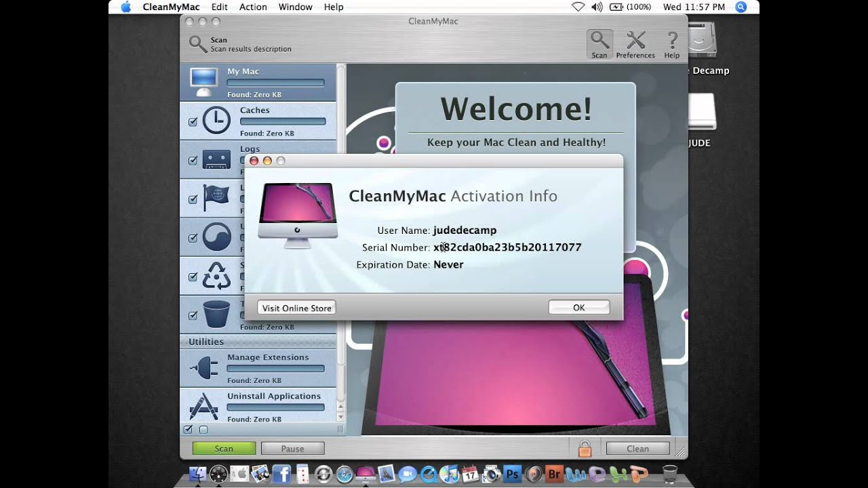The height and width of the screenshot is (488, 868).
Task: Open Adobe Bridge from the Dock
Action: point(555,474)
